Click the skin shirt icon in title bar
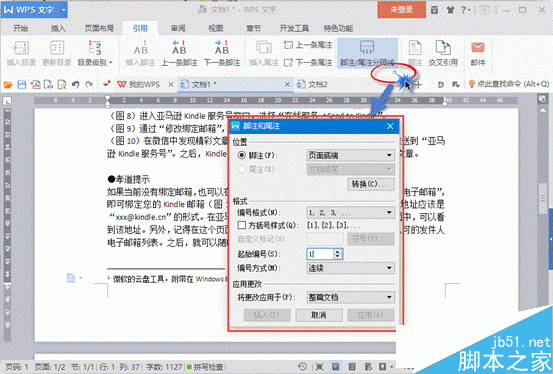This screenshot has height=374, width=553. pyautogui.click(x=450, y=10)
